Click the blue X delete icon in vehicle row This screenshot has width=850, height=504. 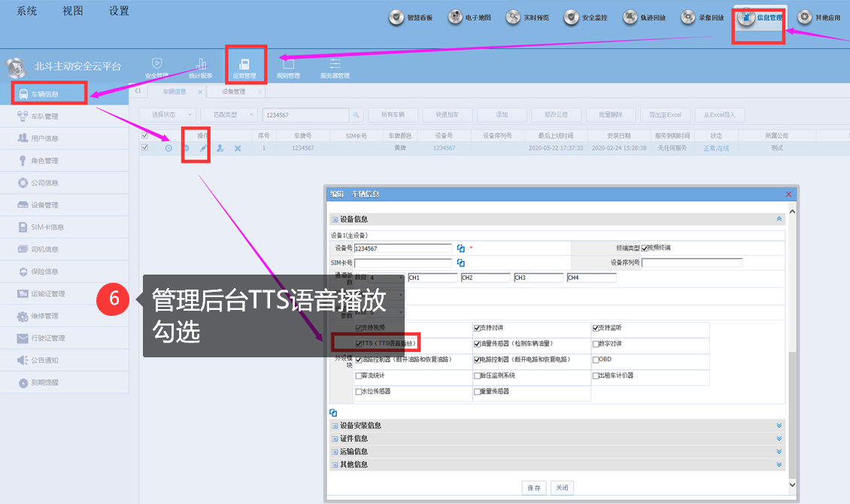[x=238, y=148]
